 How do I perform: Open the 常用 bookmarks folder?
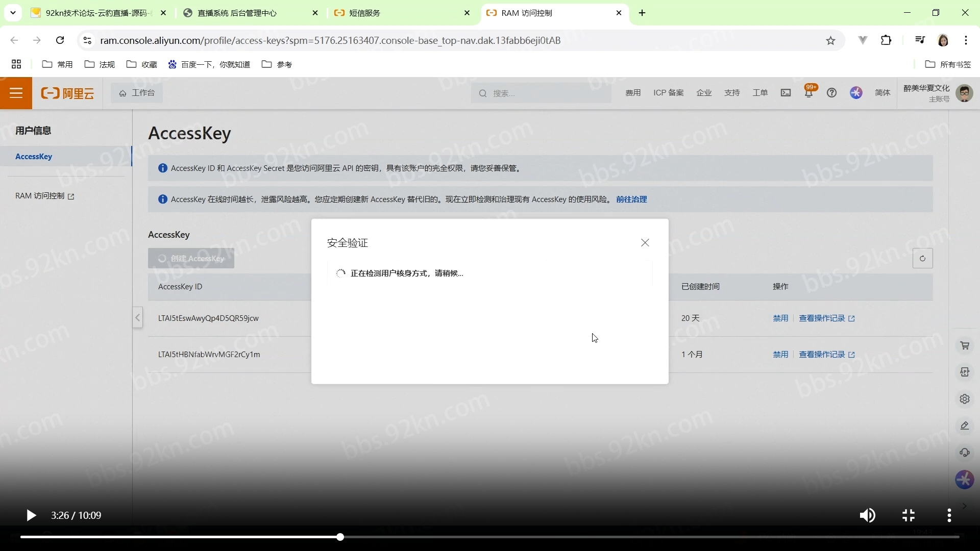point(58,64)
